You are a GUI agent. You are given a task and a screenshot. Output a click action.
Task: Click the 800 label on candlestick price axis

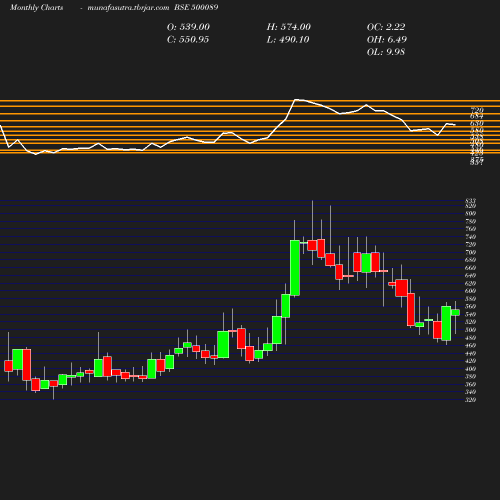tap(470, 213)
